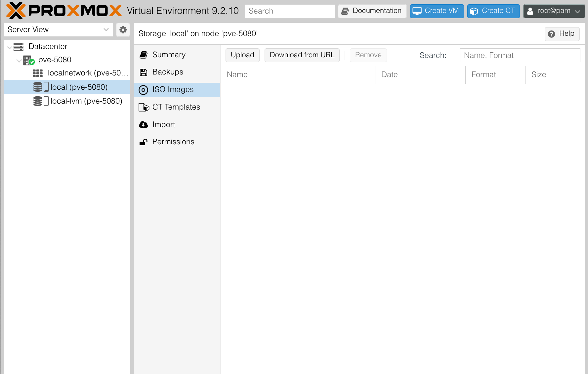Click the pve-5080 node icon
588x374 pixels.
(29, 60)
